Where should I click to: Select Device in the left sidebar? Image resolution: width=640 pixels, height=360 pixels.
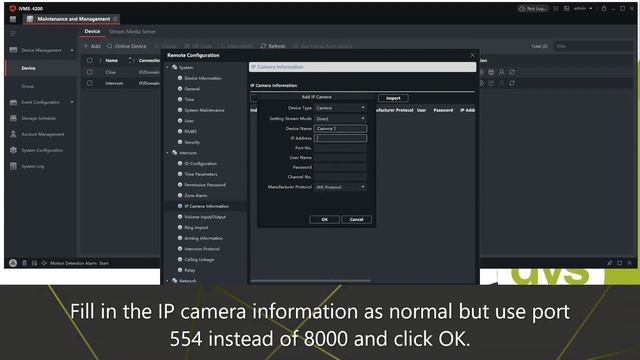pyautogui.click(x=41, y=68)
